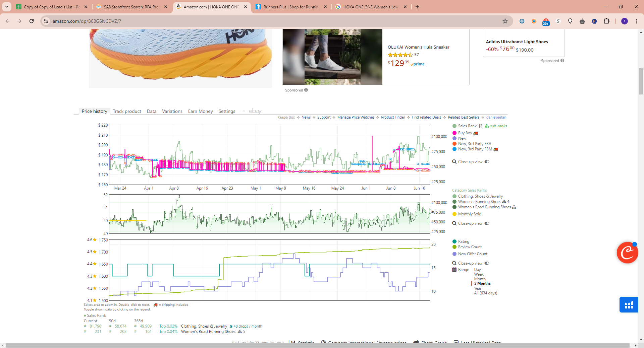Toggle the New price series
This screenshot has width=644, height=348.
pyautogui.click(x=459, y=138)
